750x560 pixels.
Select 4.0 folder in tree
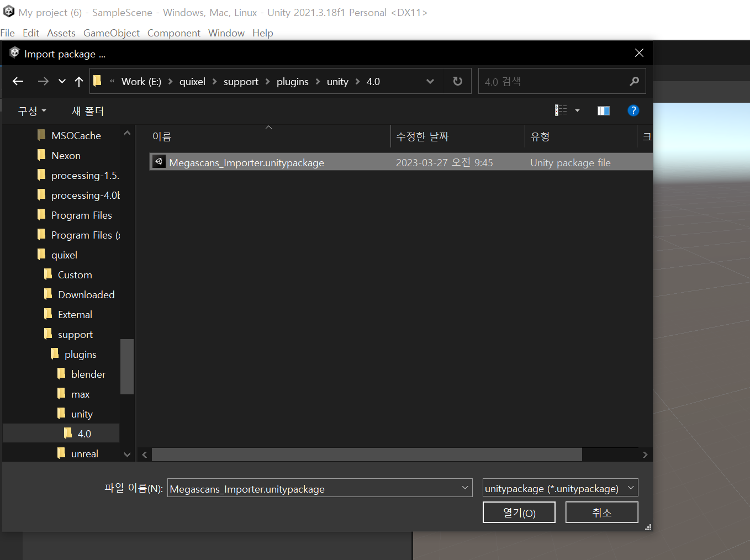61,433
